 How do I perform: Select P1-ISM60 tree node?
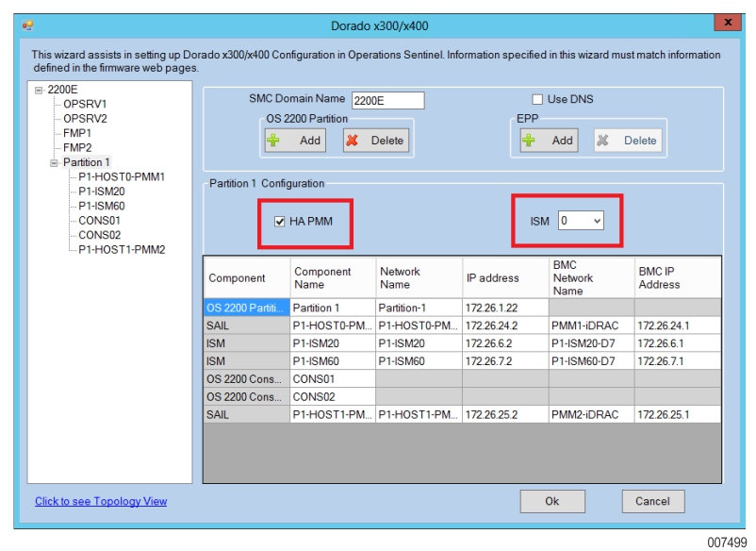pyautogui.click(x=102, y=206)
